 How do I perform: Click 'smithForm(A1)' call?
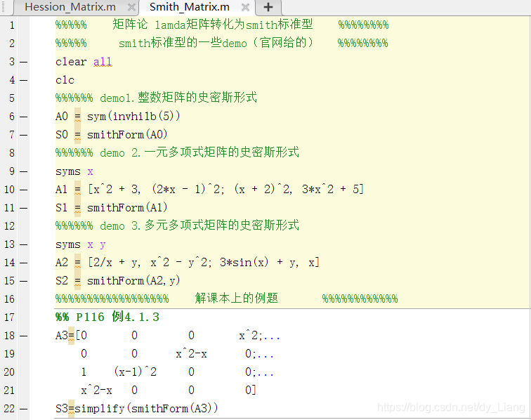[127, 208]
